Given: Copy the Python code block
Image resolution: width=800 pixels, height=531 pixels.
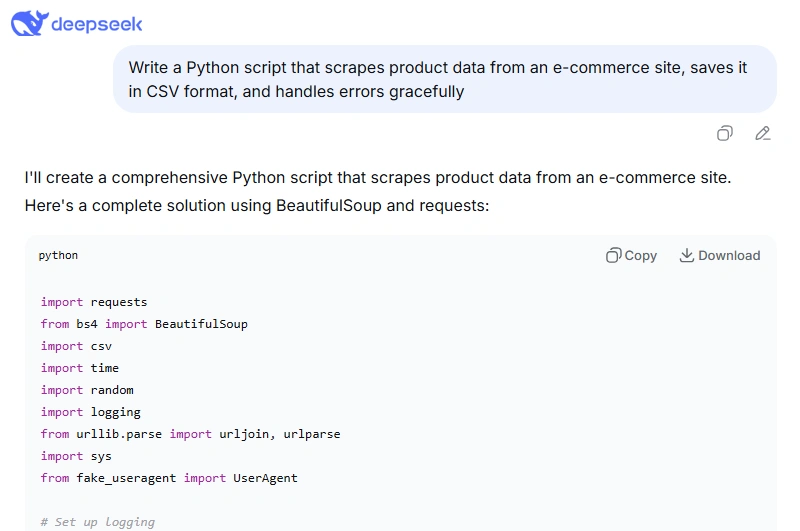Looking at the screenshot, I should [631, 255].
